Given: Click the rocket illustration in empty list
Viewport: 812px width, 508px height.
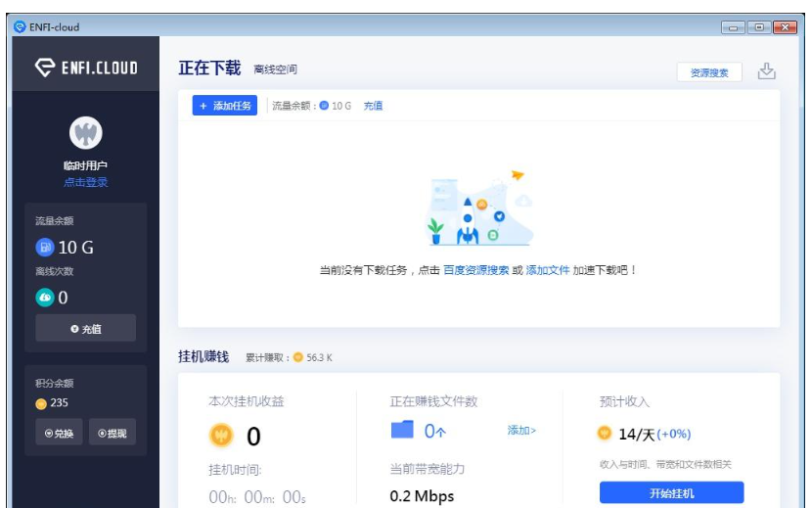Looking at the screenshot, I should (478, 208).
